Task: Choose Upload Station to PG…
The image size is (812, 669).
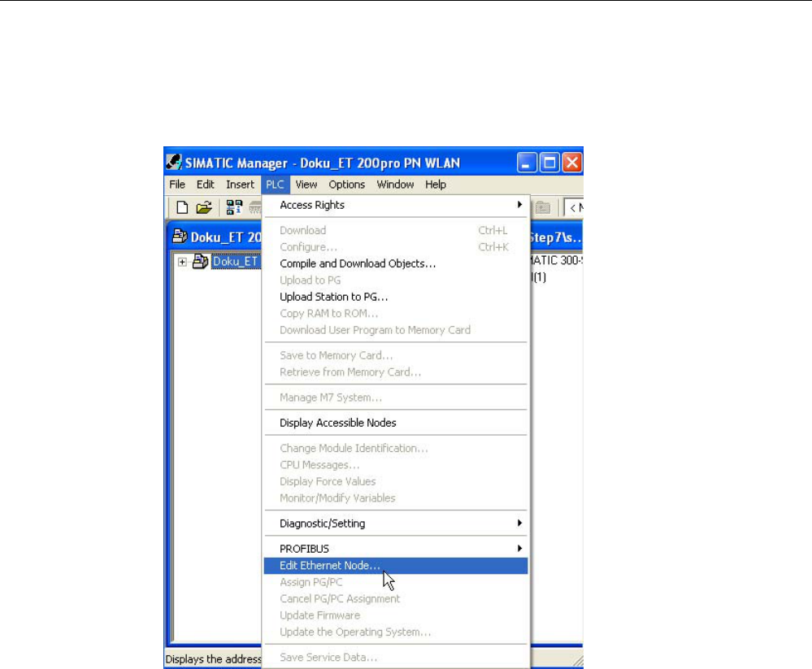Action: (x=396, y=297)
